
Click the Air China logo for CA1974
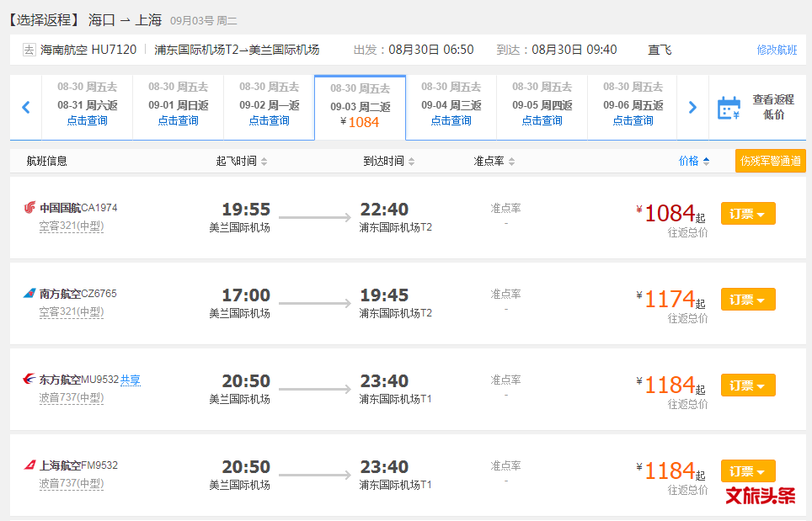point(29,207)
